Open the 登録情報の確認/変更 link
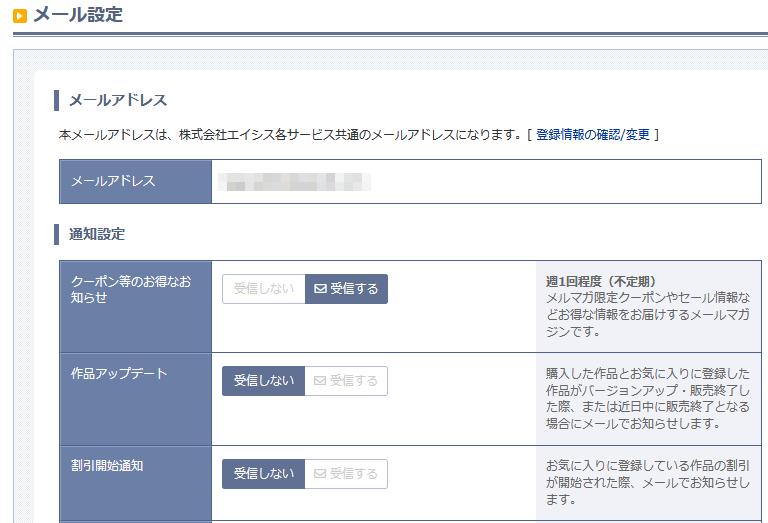This screenshot has height=523, width=768. coord(593,134)
